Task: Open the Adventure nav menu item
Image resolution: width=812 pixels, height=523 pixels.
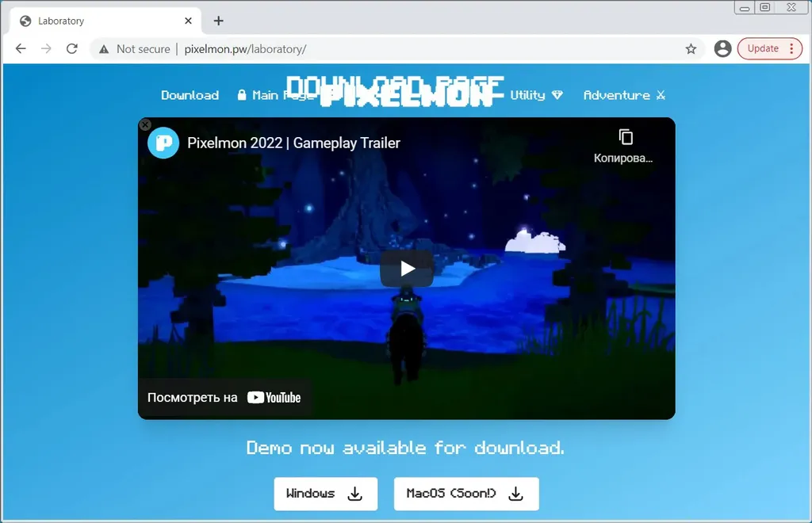Action: point(623,95)
